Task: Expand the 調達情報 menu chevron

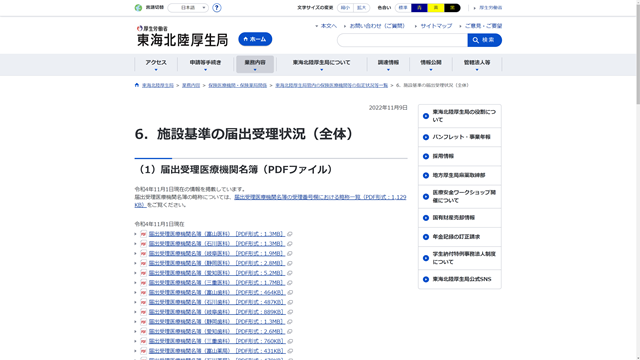Action: tap(388, 70)
